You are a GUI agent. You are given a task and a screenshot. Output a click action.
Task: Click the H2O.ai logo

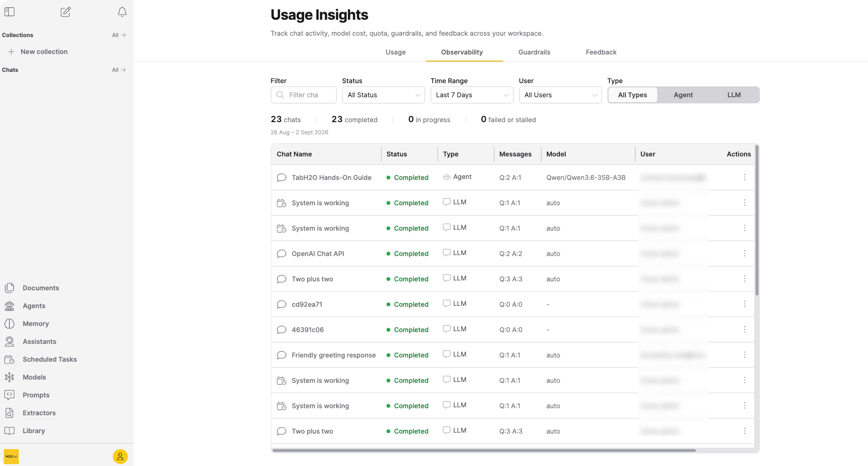[11, 457]
